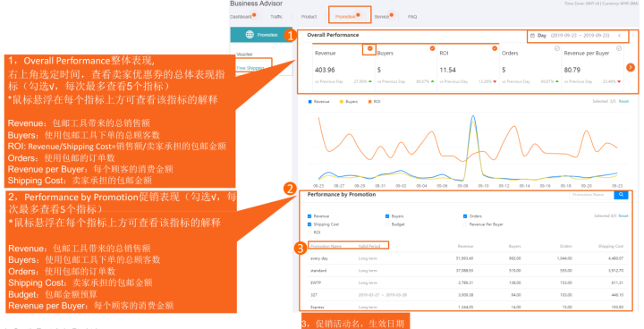The height and width of the screenshot is (329, 644).
Task: Click the yellow Buyers legend swatch
Action: pyautogui.click(x=341, y=101)
